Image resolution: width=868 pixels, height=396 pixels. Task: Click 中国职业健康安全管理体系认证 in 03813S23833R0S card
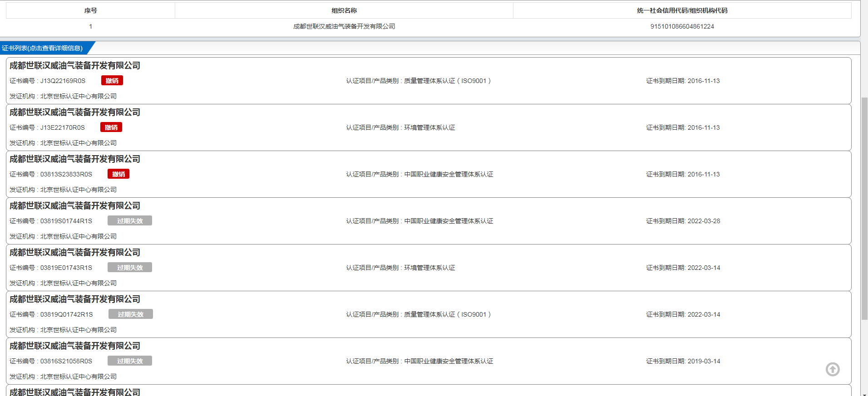point(449,174)
